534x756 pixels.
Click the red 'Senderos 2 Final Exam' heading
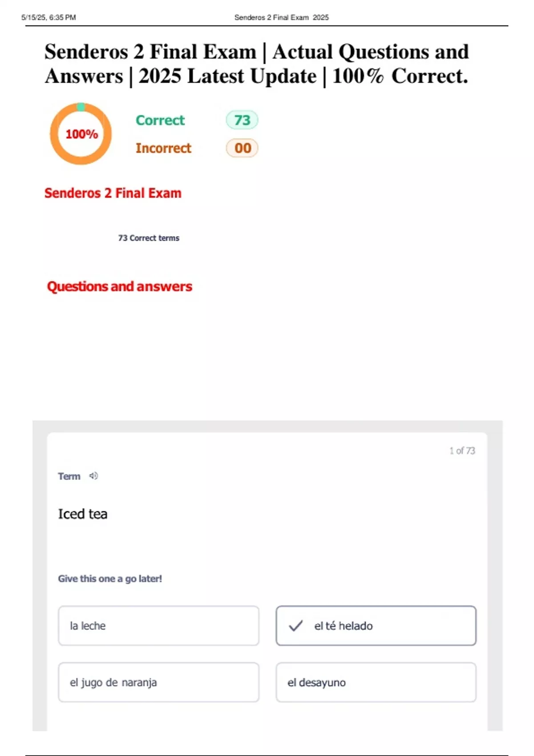pos(113,193)
